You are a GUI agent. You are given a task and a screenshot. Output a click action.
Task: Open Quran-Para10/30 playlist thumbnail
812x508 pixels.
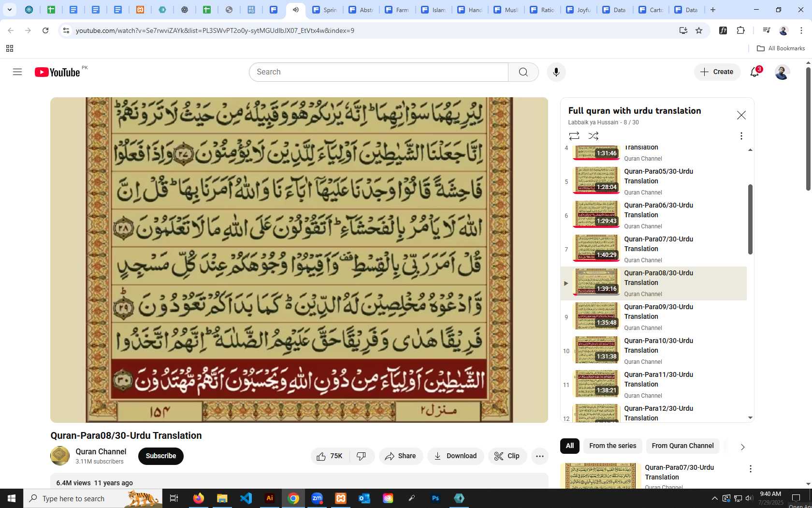pyautogui.click(x=595, y=350)
